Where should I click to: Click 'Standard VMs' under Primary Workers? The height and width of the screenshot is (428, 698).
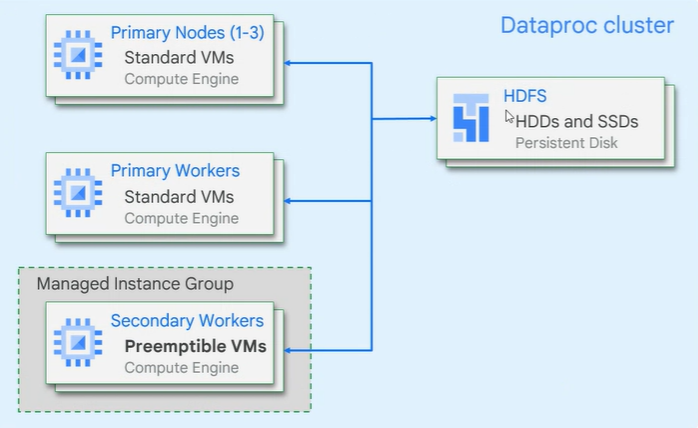click(179, 196)
